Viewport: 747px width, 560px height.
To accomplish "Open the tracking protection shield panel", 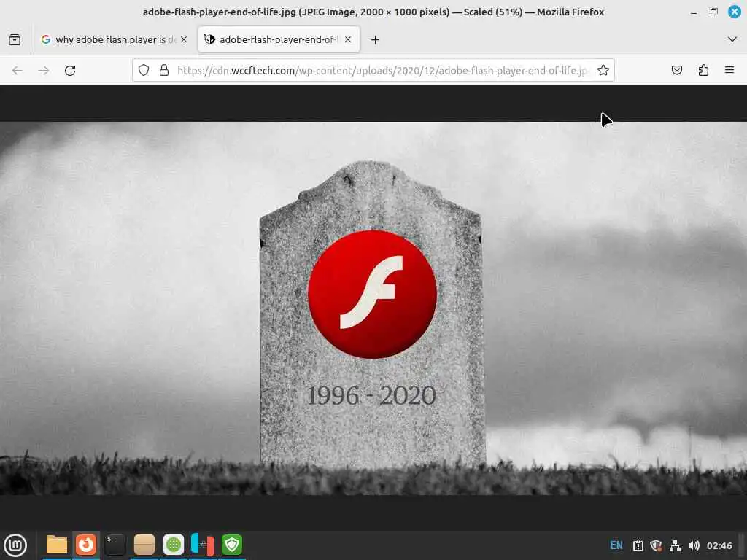I will [x=144, y=71].
